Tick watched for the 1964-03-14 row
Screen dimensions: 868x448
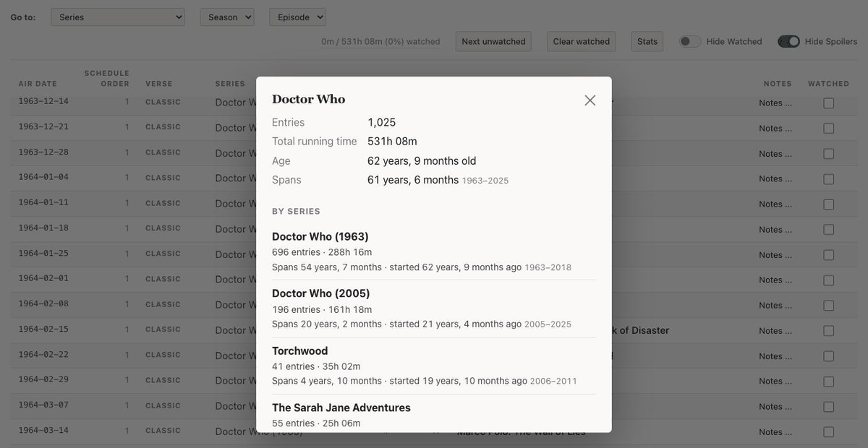(829, 431)
